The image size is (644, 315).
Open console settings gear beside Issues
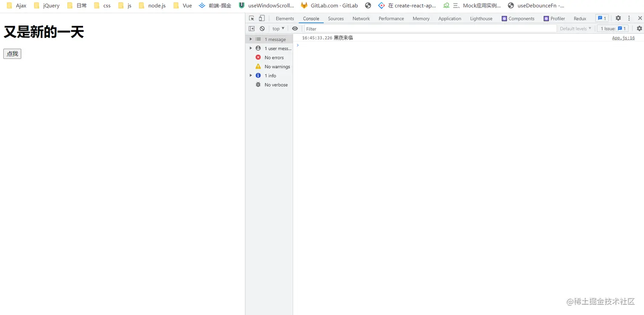coord(639,29)
